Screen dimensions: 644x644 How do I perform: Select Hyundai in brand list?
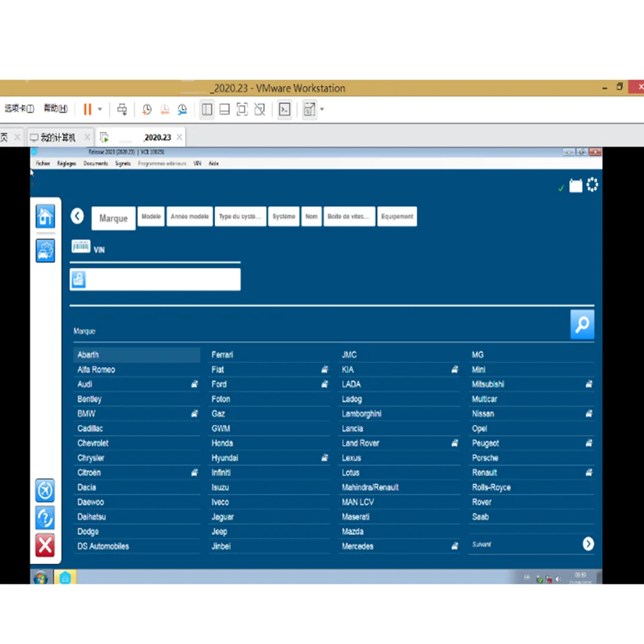pyautogui.click(x=269, y=458)
